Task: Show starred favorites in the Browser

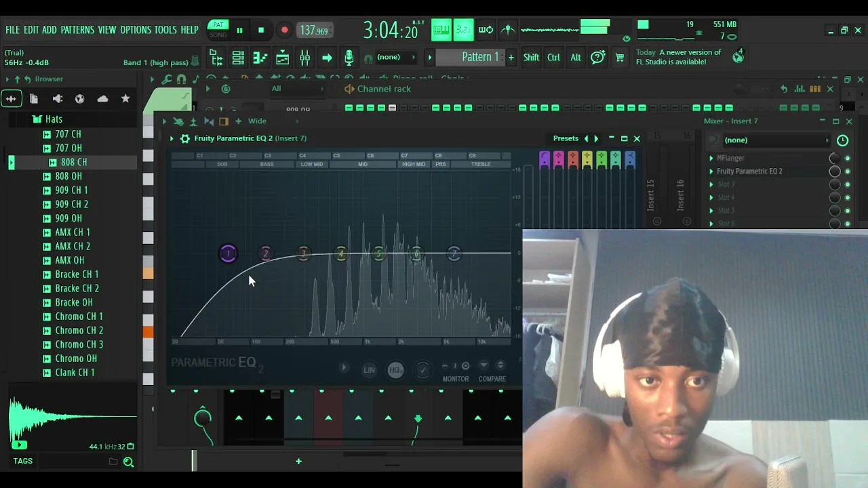Action: (x=125, y=99)
